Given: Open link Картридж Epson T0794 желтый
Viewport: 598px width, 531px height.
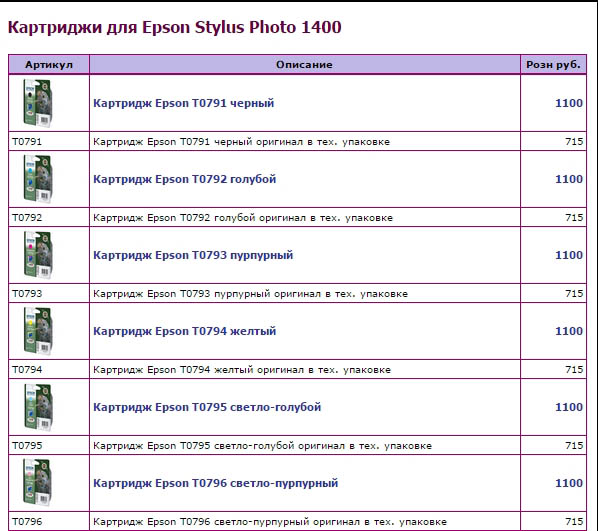Looking at the screenshot, I should pos(185,331).
